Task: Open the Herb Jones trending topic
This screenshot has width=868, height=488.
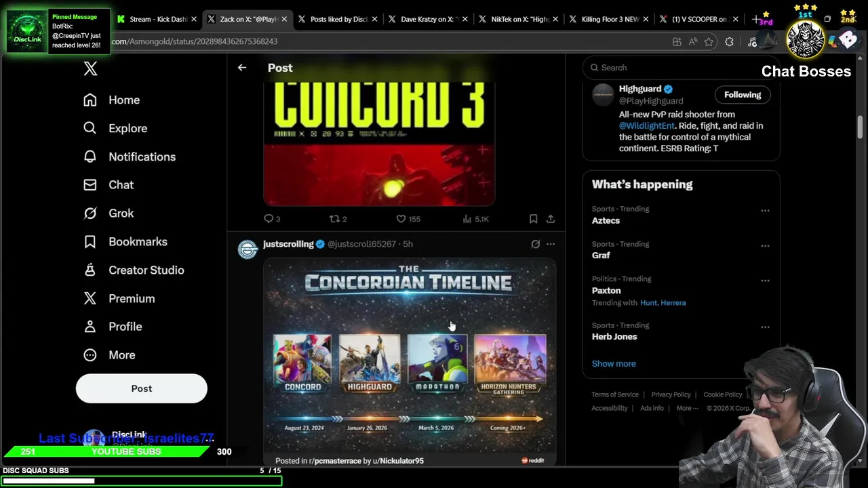Action: point(614,336)
